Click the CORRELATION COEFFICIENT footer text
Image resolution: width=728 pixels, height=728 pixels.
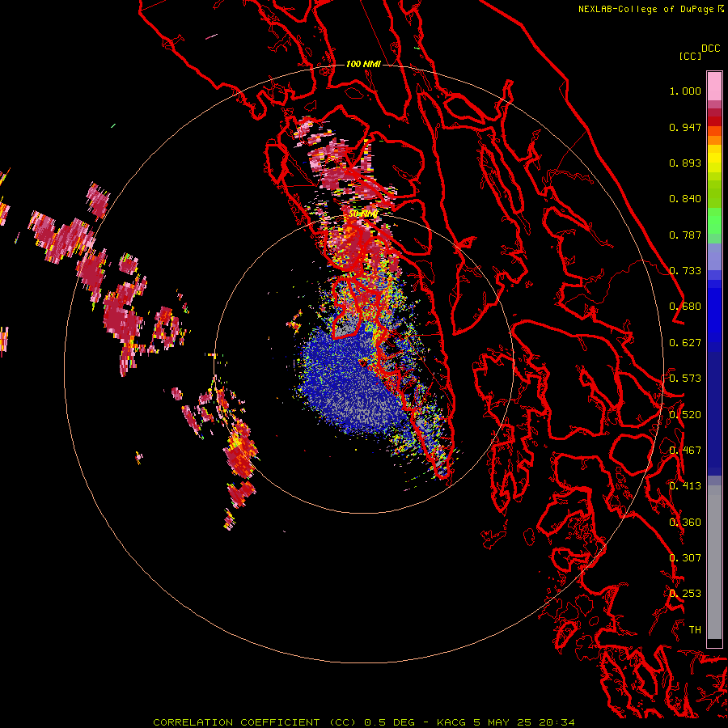[x=236, y=722]
